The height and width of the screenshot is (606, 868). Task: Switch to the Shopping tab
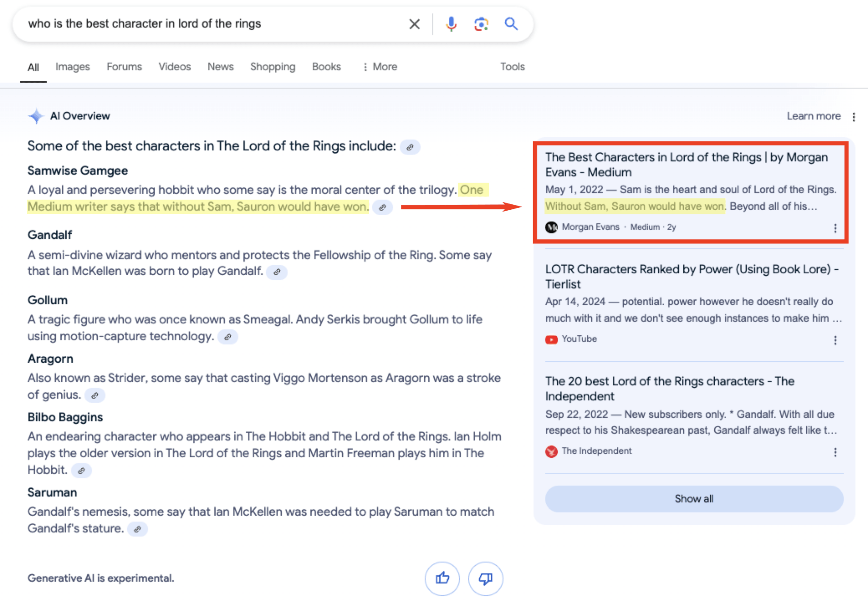273,67
